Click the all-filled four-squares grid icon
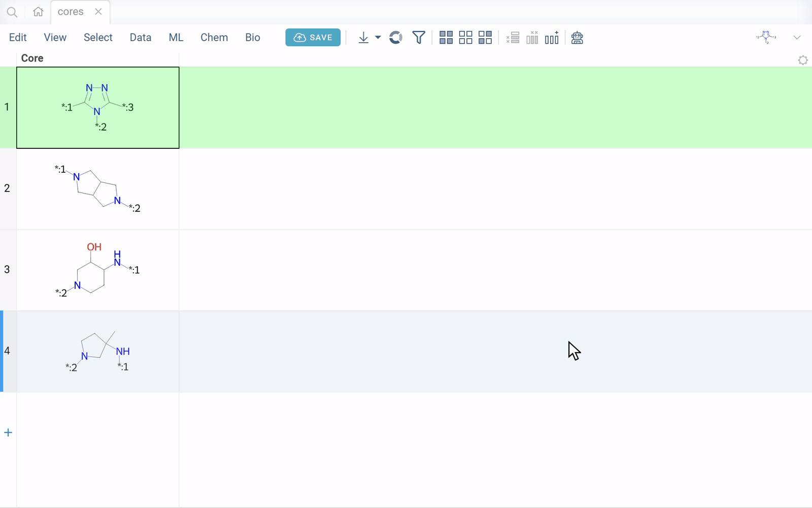812x508 pixels. pyautogui.click(x=446, y=38)
